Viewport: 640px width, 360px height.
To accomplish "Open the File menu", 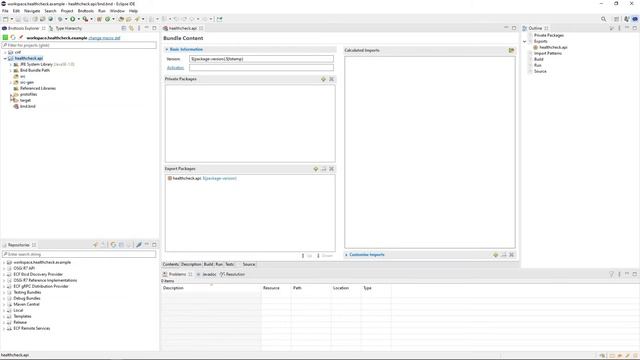I will coord(5,11).
